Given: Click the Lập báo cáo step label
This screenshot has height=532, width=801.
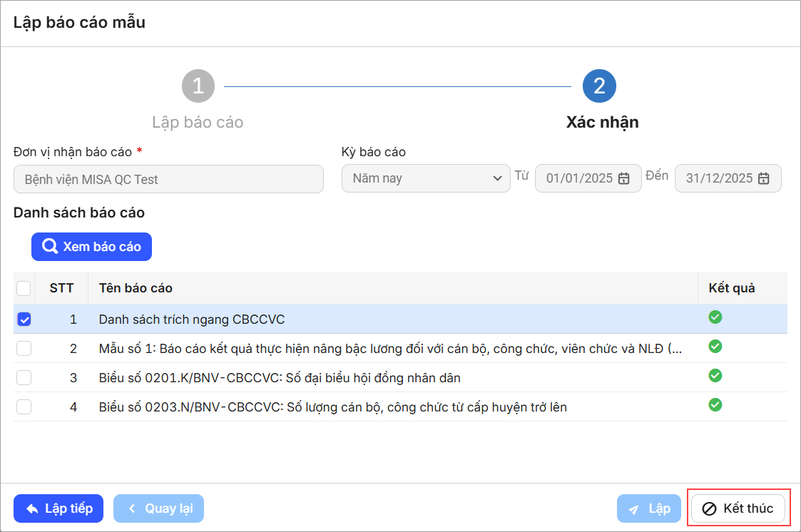Looking at the screenshot, I should [198, 123].
